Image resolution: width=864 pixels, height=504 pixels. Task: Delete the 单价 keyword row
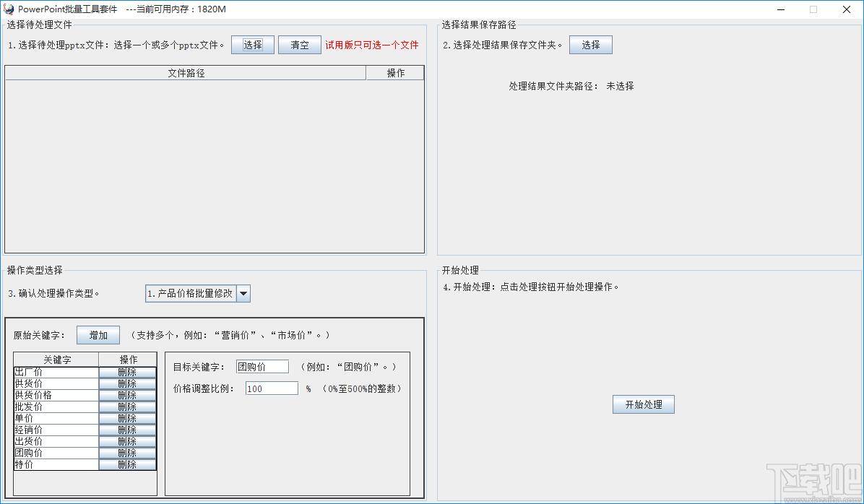(x=127, y=419)
